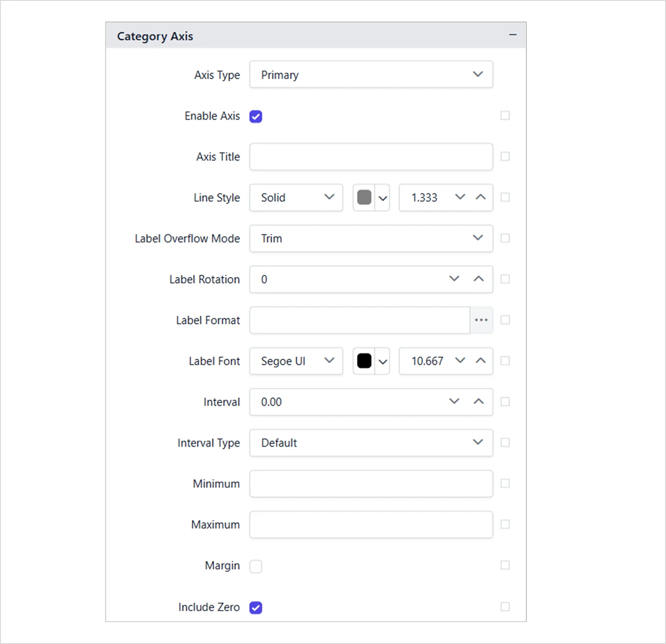Click the Axis Title text field

[x=371, y=157]
